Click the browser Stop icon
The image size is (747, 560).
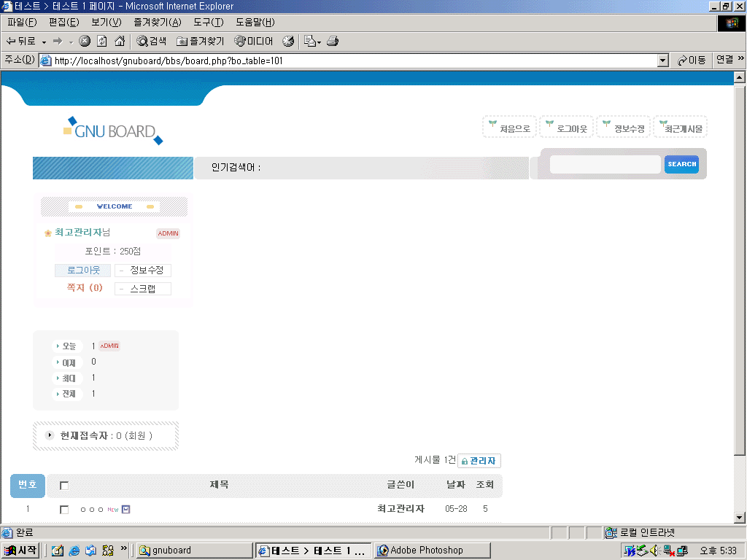(85, 42)
